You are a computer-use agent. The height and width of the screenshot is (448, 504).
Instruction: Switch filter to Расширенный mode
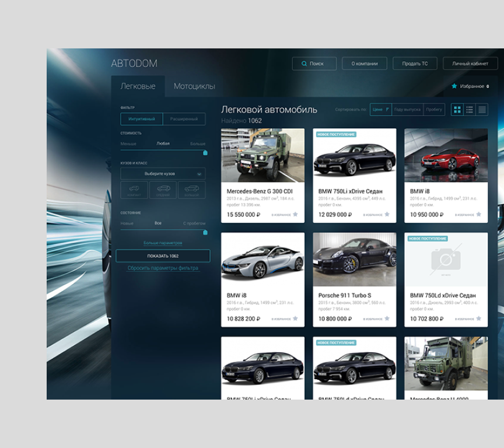click(184, 119)
